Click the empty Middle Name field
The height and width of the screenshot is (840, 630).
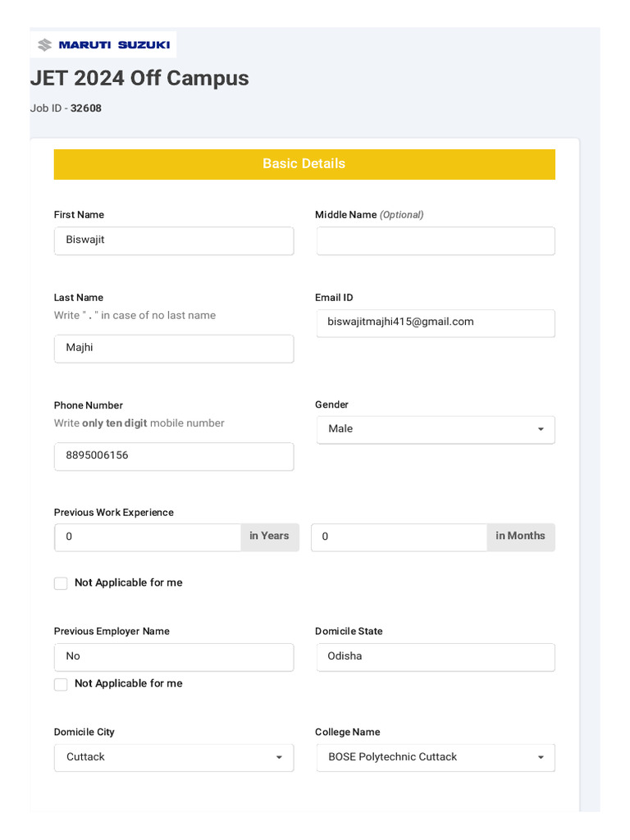pos(436,240)
